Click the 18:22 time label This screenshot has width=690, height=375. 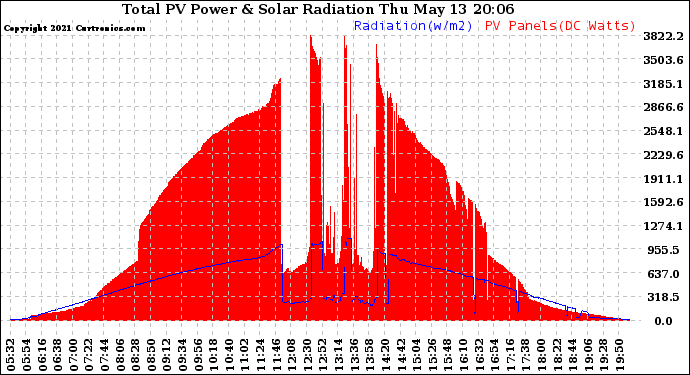point(558,355)
